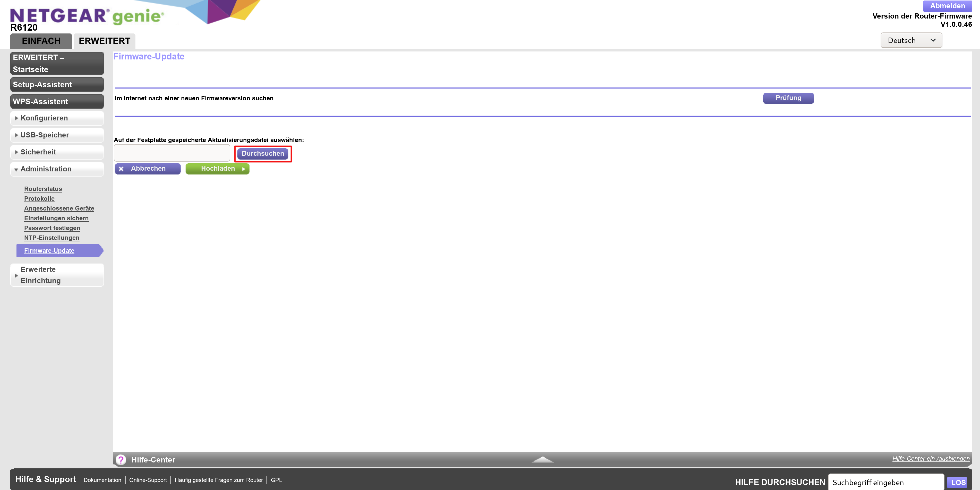
Task: Click the green Hochladen button
Action: [218, 169]
